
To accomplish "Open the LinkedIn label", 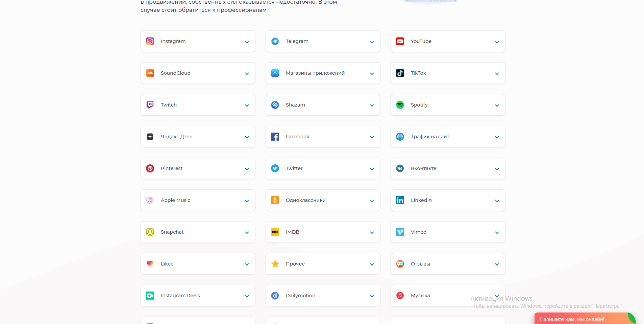I will (x=421, y=200).
